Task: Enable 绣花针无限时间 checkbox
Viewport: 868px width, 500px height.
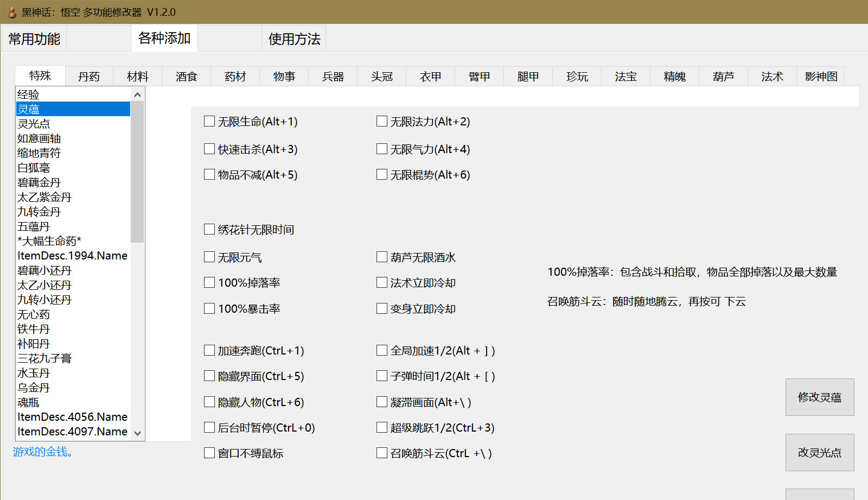Action: (209, 229)
